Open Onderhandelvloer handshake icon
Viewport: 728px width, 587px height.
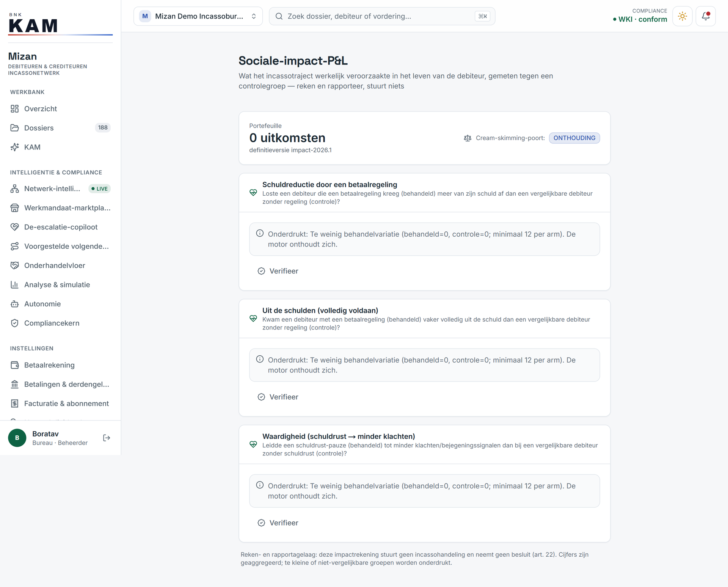14,265
